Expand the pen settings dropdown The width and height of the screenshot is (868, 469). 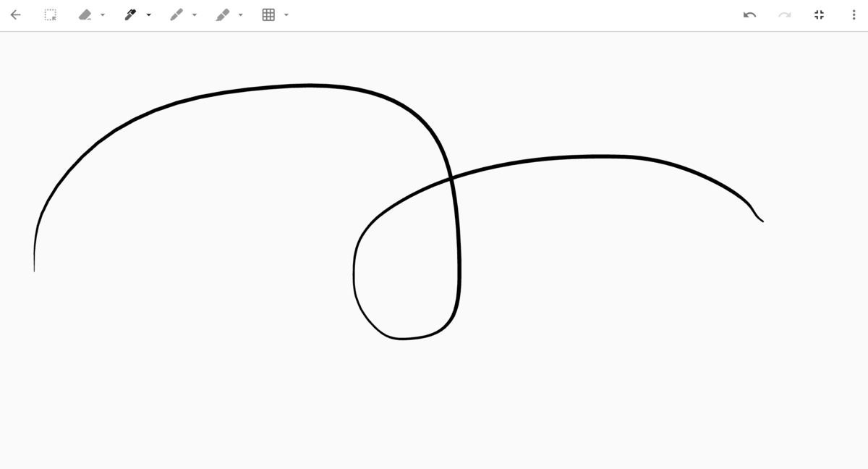[148, 14]
